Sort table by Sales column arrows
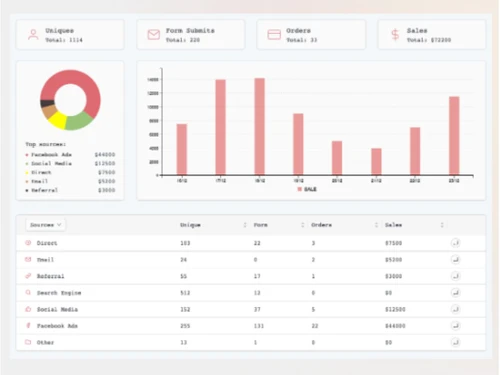The width and height of the screenshot is (500, 375). [x=442, y=225]
